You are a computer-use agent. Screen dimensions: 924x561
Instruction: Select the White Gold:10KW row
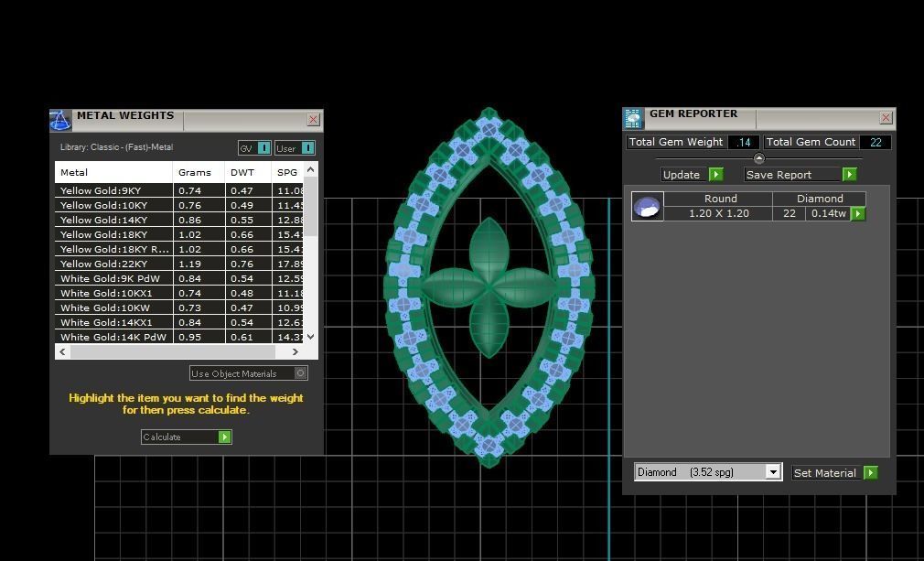pyautogui.click(x=179, y=307)
